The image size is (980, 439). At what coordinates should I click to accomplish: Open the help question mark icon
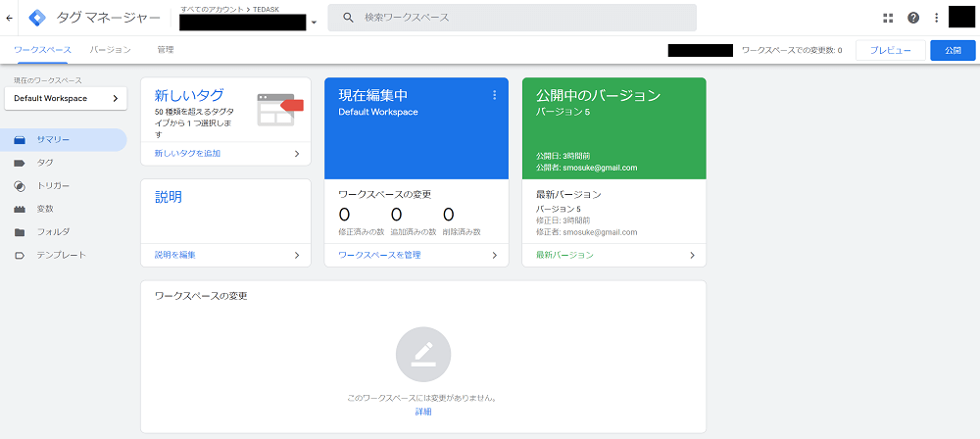(x=913, y=18)
